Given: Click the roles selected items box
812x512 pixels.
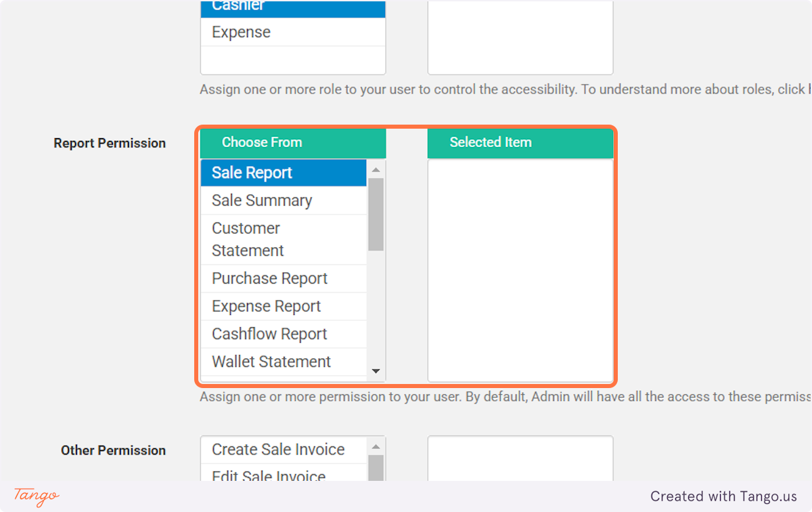Looking at the screenshot, I should click(520, 37).
